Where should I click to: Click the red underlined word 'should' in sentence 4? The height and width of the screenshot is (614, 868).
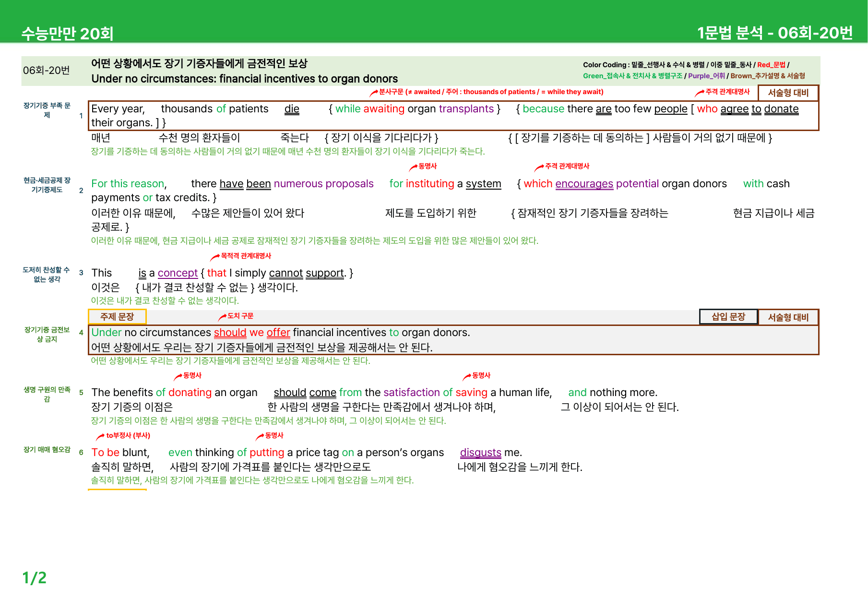coord(230,333)
